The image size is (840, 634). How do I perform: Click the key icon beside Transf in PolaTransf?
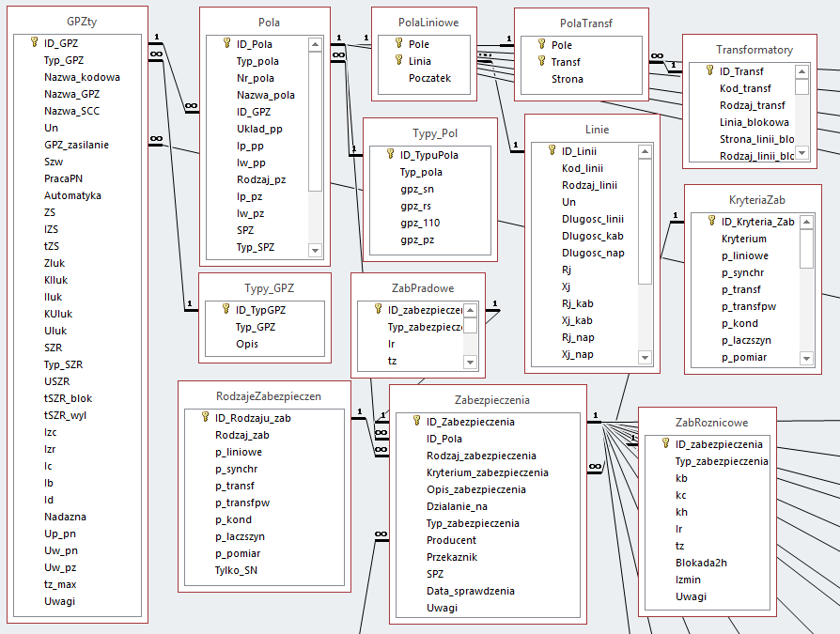pyautogui.click(x=542, y=61)
